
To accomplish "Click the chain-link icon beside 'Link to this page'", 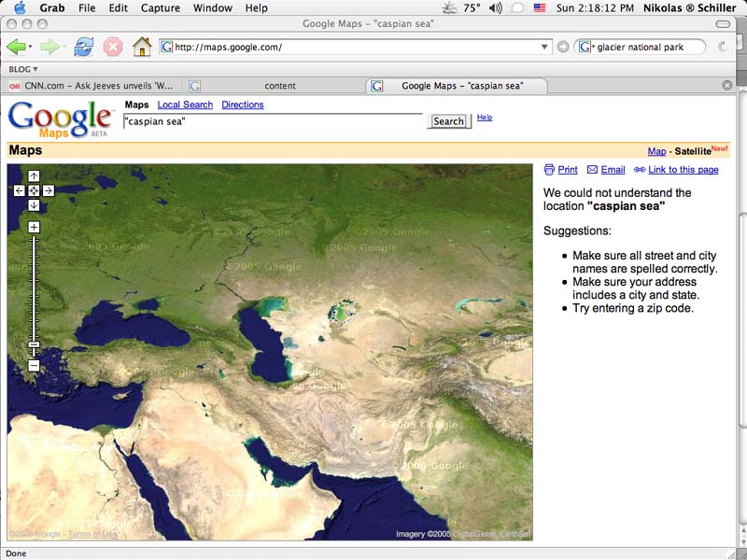I will click(x=640, y=170).
